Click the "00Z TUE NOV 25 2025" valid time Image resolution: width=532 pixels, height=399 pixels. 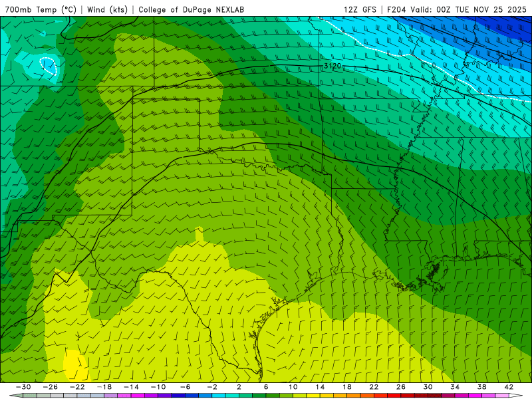coord(481,10)
